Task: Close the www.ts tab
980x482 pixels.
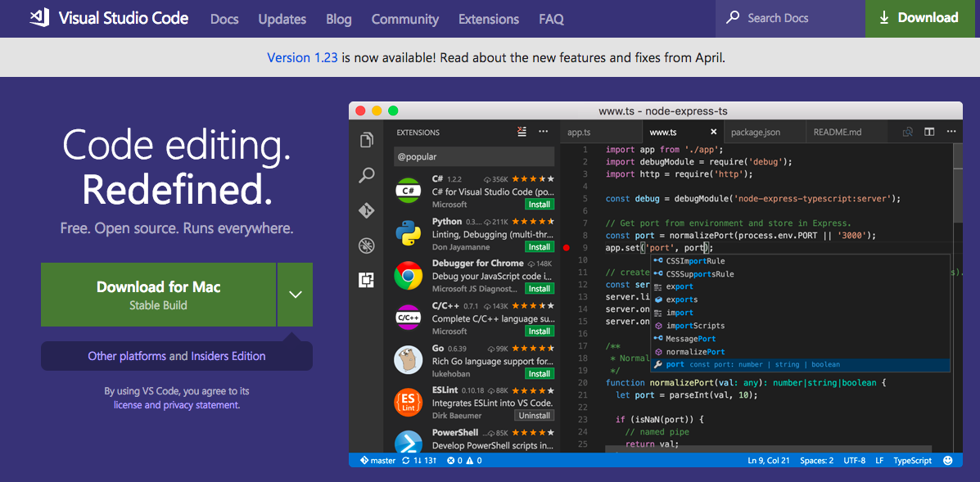Action: pos(714,132)
